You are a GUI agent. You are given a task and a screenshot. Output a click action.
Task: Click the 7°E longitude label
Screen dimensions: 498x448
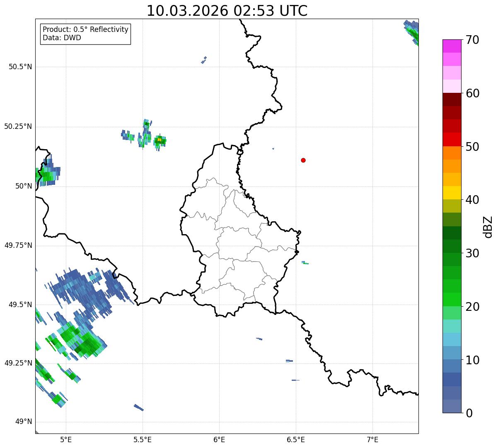point(372,439)
